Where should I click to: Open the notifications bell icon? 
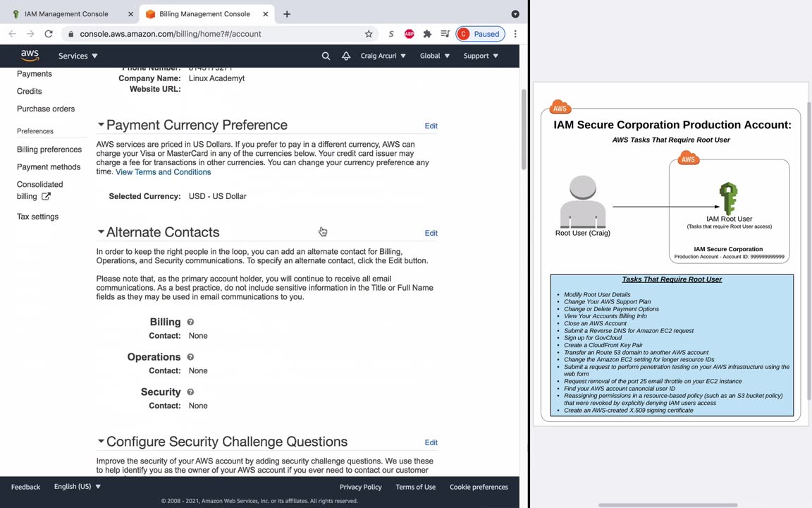click(346, 56)
